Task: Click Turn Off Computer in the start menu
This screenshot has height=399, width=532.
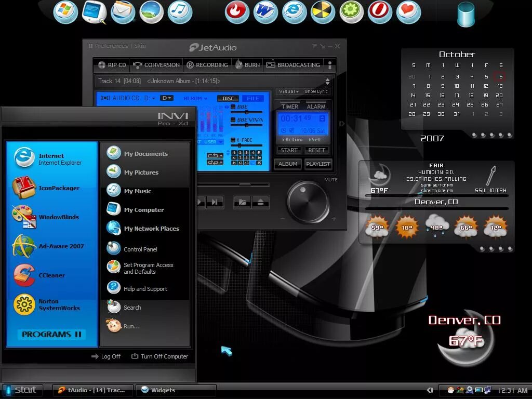Action: click(x=159, y=356)
